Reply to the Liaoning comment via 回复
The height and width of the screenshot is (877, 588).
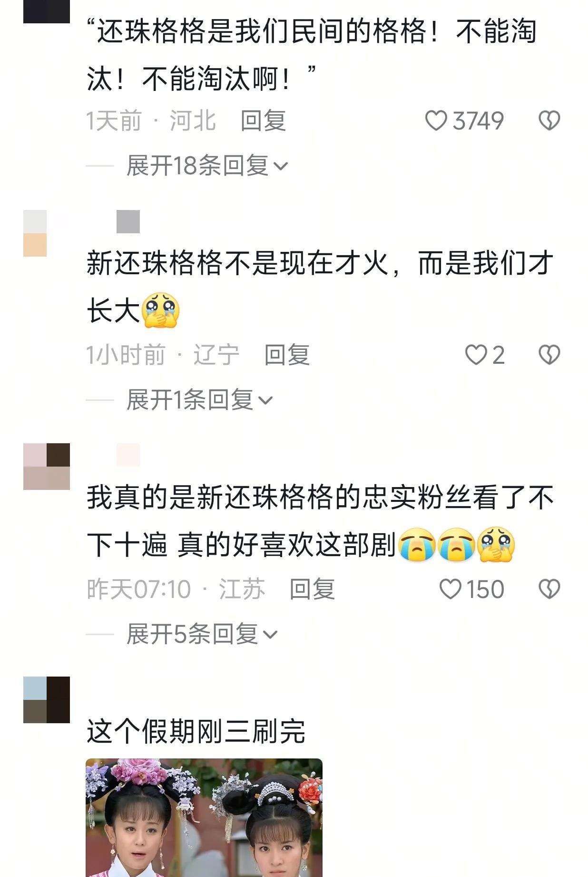tap(287, 355)
